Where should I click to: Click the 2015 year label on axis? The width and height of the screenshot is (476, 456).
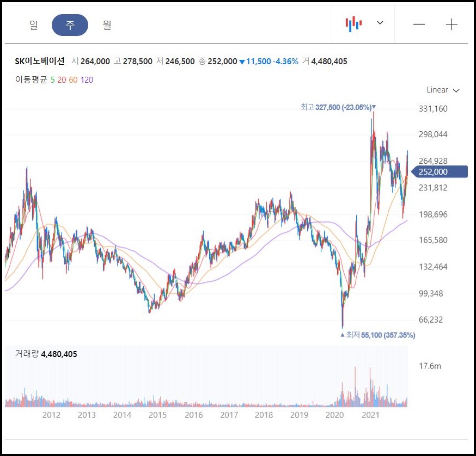point(157,415)
